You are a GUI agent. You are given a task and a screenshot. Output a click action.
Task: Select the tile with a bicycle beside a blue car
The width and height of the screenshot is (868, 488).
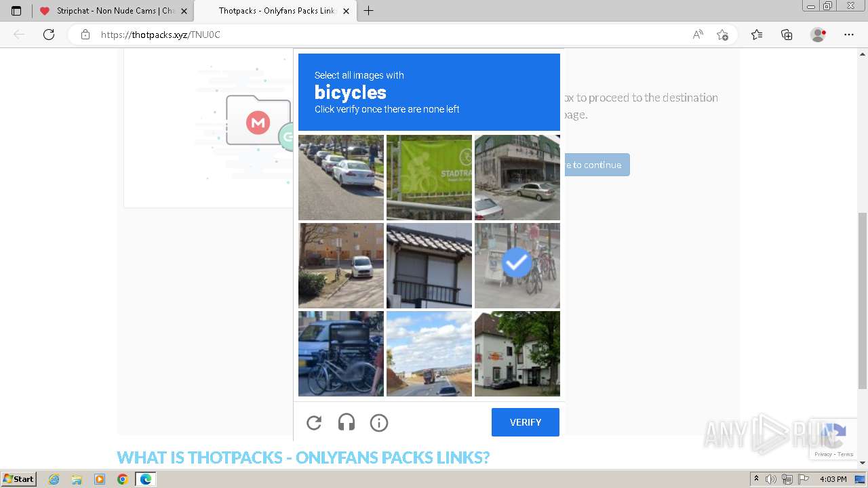coord(341,354)
